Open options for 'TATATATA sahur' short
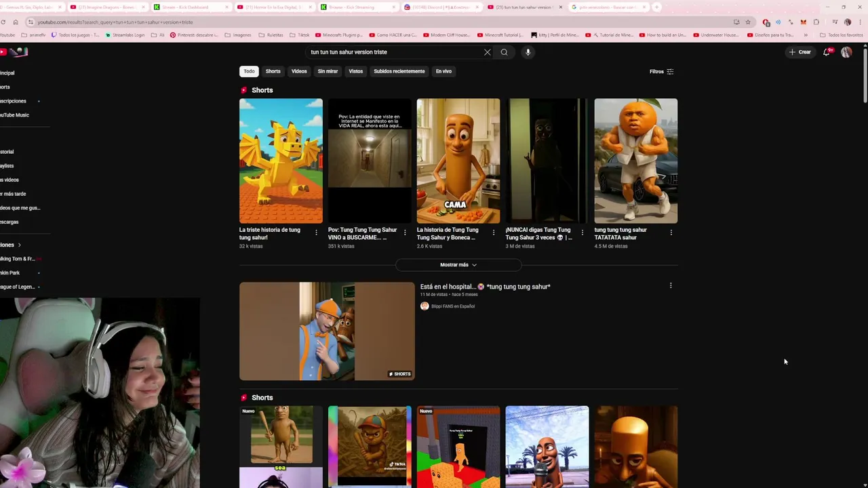Screen dimensions: 868x488 pos(671,232)
